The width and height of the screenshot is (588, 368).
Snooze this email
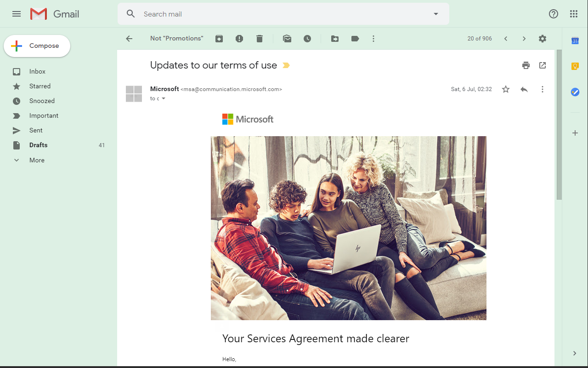pyautogui.click(x=307, y=38)
